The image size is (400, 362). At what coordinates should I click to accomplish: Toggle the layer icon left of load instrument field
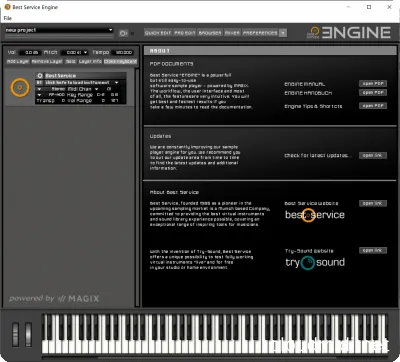[x=39, y=82]
